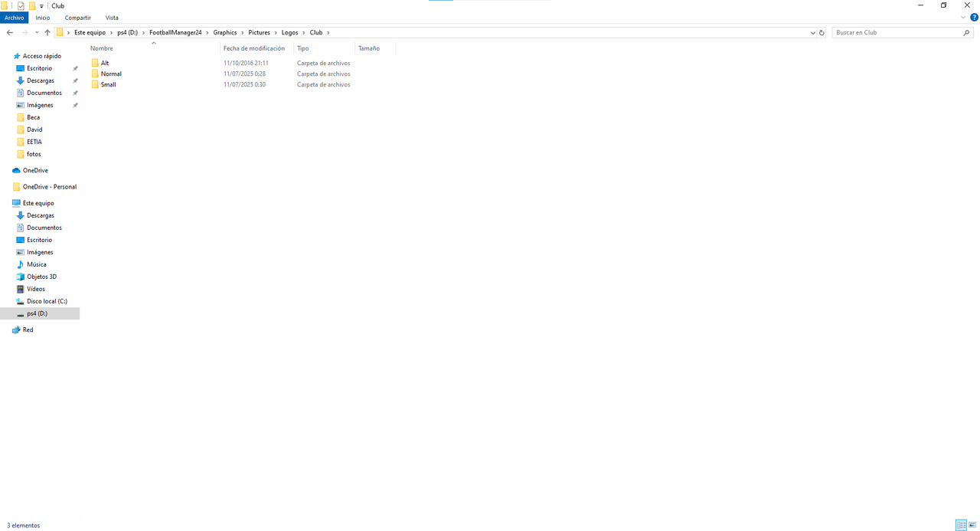
Task: Click the date 11/07/2025 0:28
Action: point(244,74)
